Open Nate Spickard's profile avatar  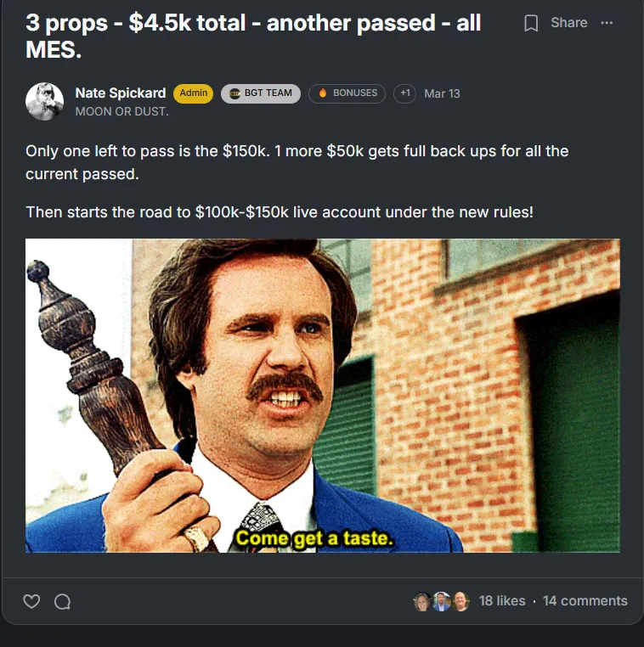(44, 102)
